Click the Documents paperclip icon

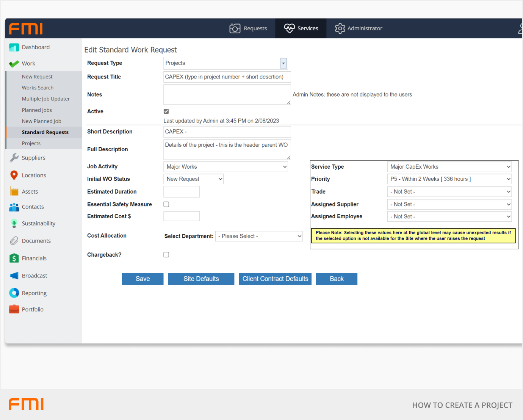(x=14, y=241)
